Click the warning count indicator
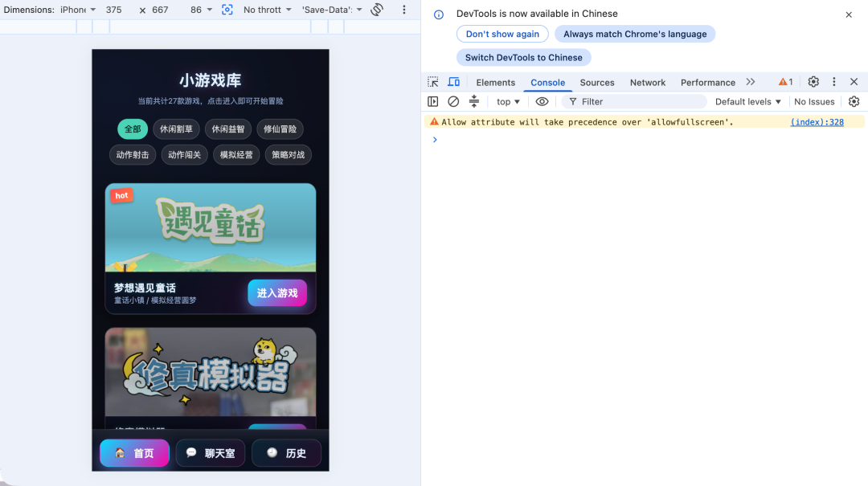 785,82
